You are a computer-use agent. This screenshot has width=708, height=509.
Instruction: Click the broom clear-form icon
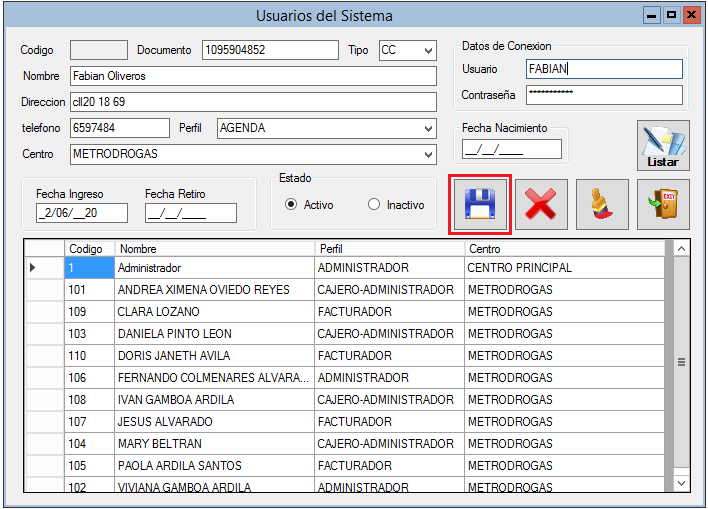(602, 205)
